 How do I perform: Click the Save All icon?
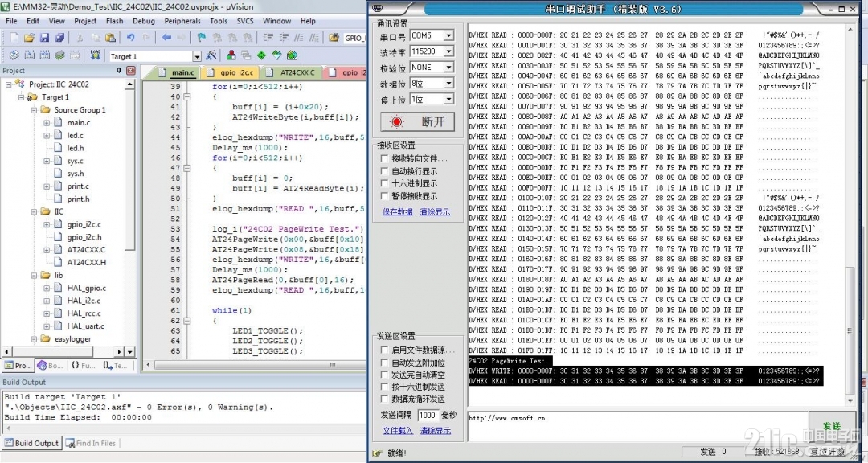pos(59,38)
